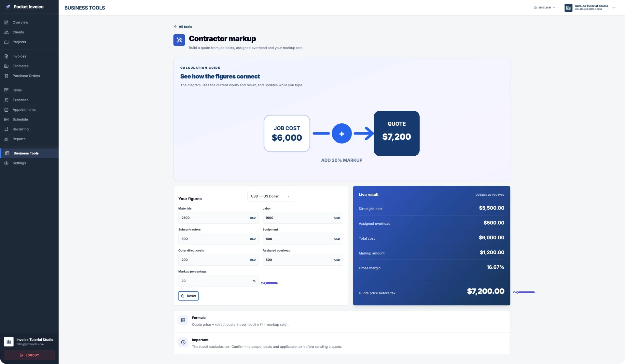Click the Reports chart icon
The height and width of the screenshot is (364, 625).
pyautogui.click(x=6, y=139)
